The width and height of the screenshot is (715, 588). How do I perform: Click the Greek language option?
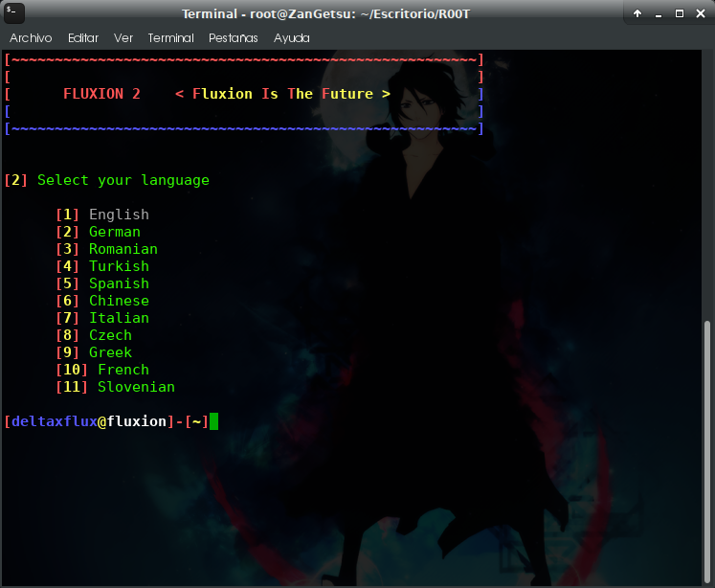[x=94, y=352]
